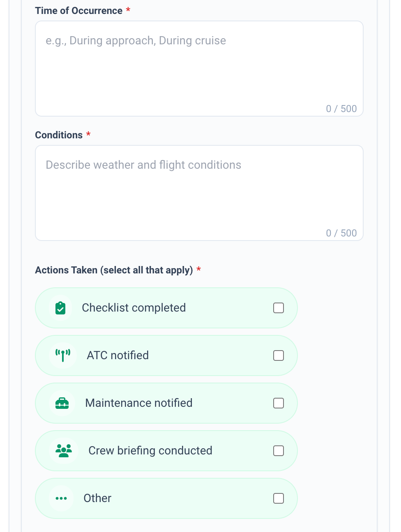
Task: Click the 'ATC notified' label text
Action: click(x=118, y=355)
